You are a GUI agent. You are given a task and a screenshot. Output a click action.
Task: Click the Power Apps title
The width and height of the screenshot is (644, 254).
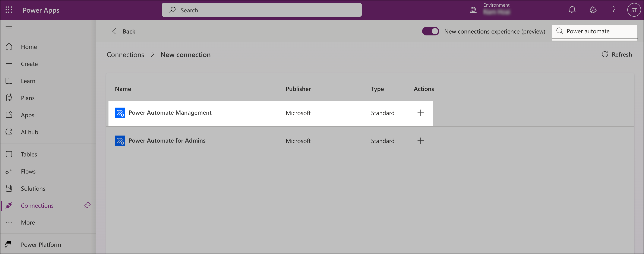[41, 10]
